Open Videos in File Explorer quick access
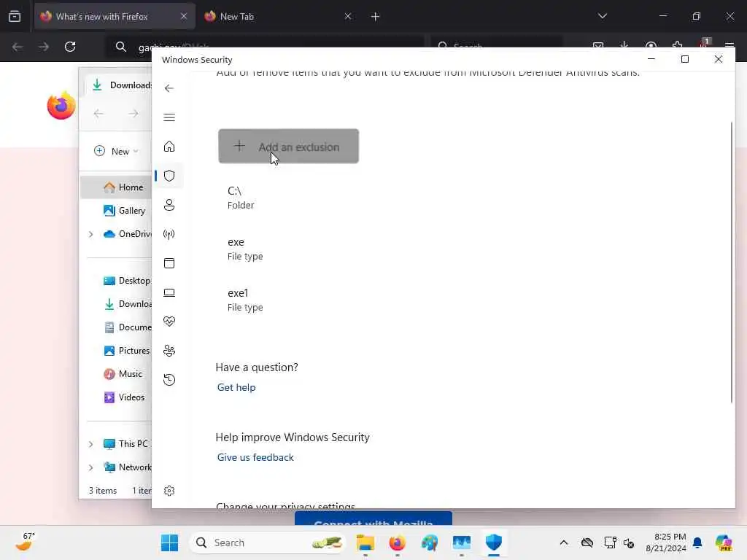Screen dimensions: 747x560 click(x=124, y=397)
